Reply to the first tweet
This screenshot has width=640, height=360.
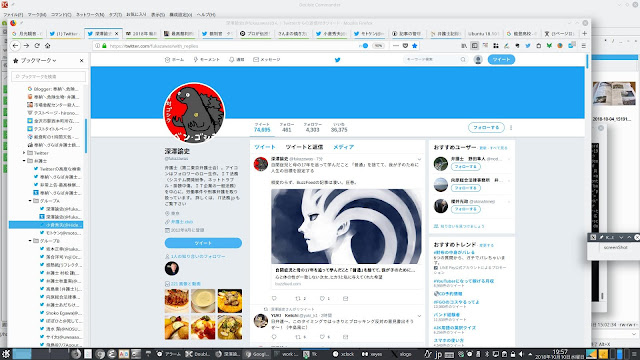(x=274, y=298)
